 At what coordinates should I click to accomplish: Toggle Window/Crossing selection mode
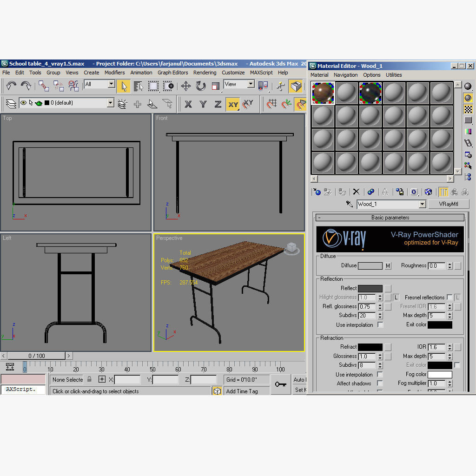[x=168, y=86]
